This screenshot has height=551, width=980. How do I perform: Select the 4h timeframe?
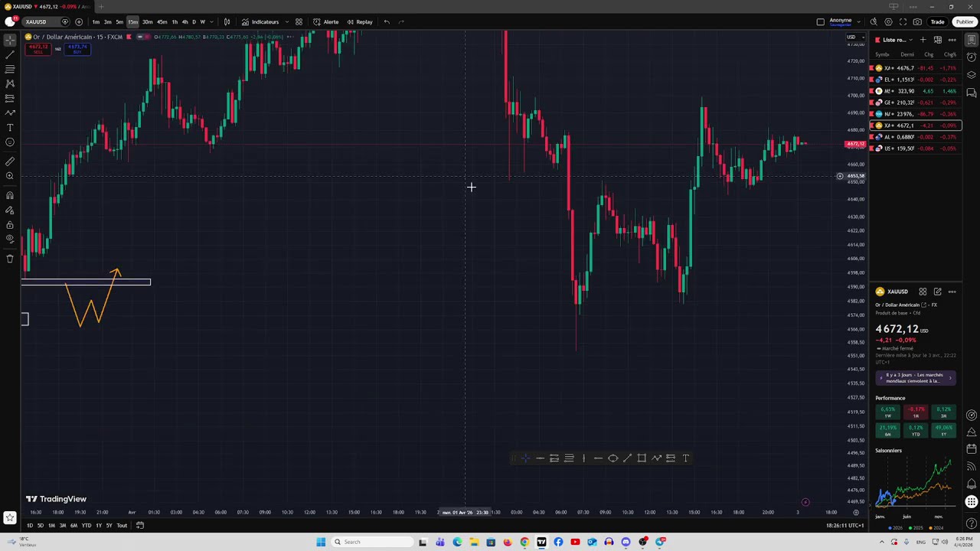185,21
